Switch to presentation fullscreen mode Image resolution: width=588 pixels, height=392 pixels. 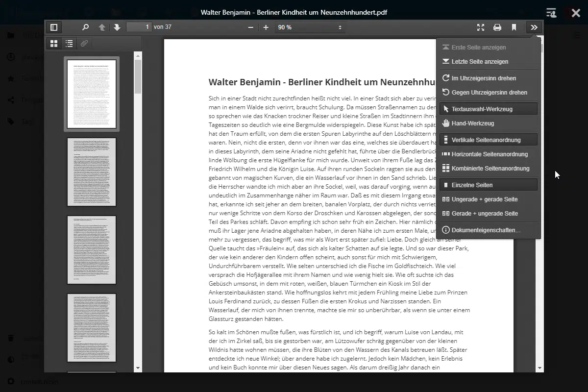click(x=481, y=27)
